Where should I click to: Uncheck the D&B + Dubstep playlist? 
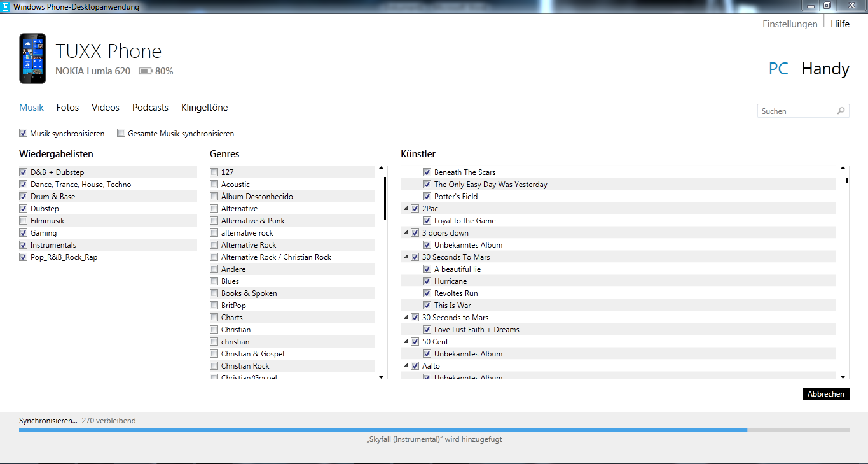[x=24, y=172]
